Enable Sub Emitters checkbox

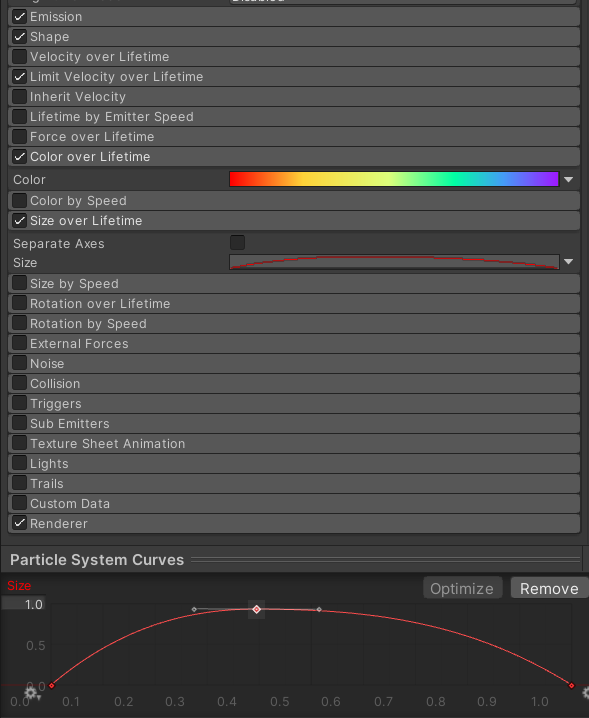coord(19,423)
